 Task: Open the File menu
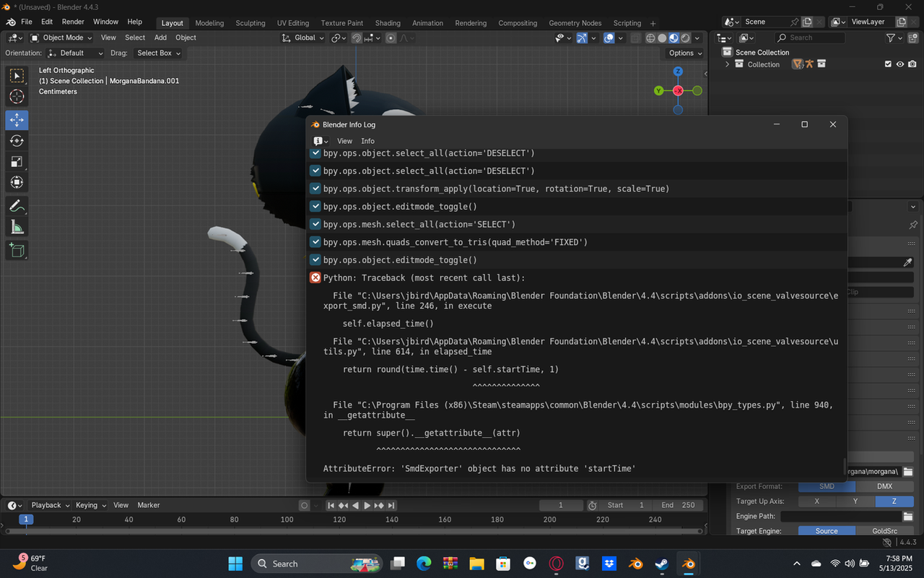tap(27, 22)
